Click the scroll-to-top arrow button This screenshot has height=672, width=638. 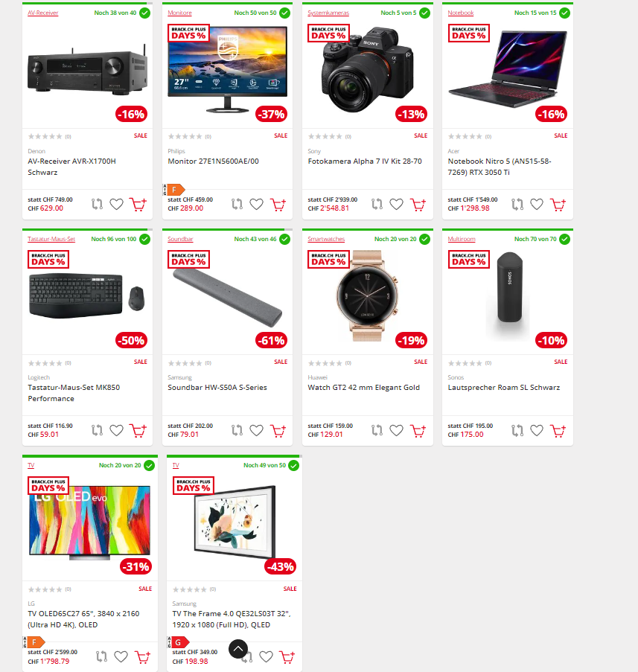(238, 649)
